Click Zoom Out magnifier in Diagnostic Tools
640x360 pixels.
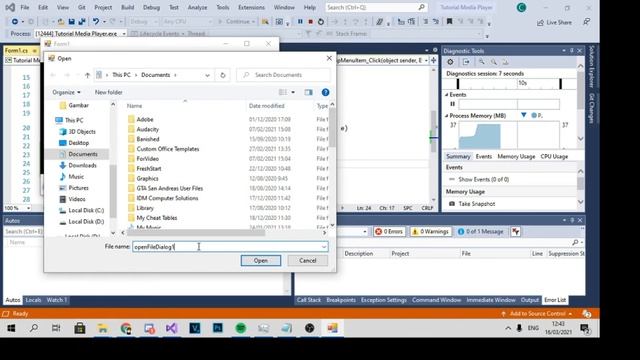[x=494, y=62]
